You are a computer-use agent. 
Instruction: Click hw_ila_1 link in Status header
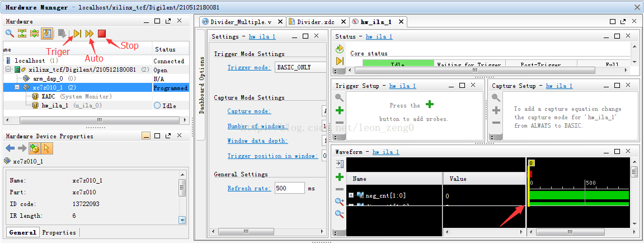point(379,36)
